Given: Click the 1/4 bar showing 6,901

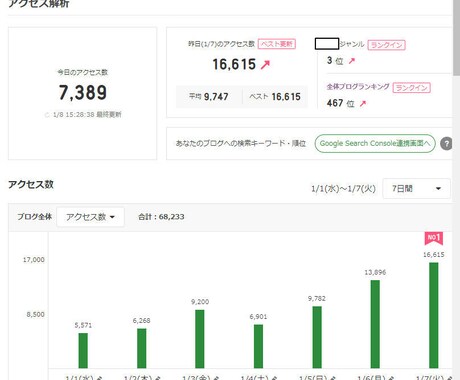Looking at the screenshot, I should 258,346.
